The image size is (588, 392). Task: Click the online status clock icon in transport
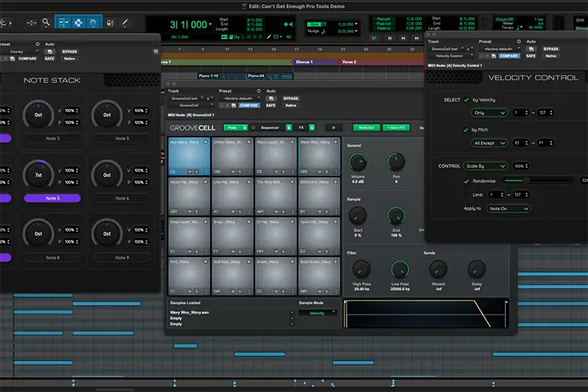click(x=374, y=38)
